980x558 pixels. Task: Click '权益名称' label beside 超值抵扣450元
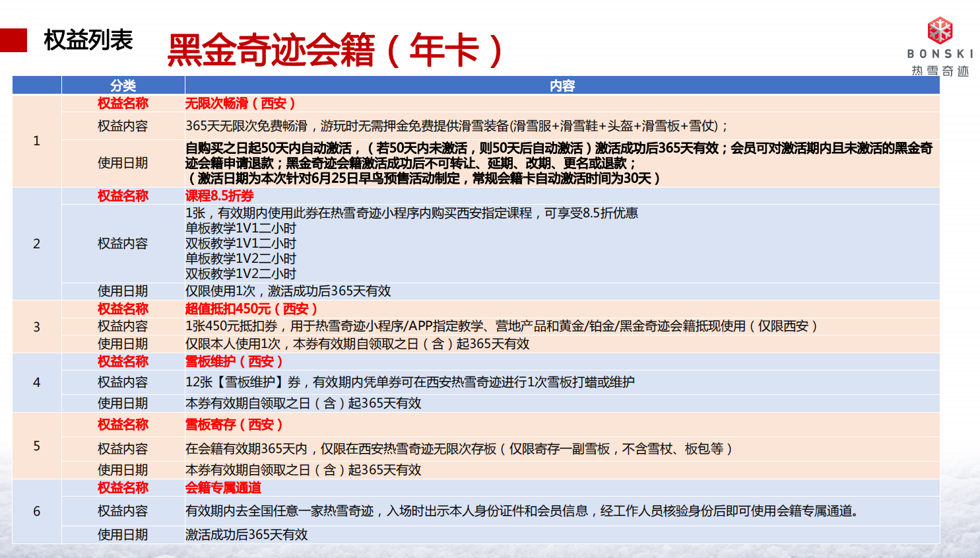coord(123,308)
